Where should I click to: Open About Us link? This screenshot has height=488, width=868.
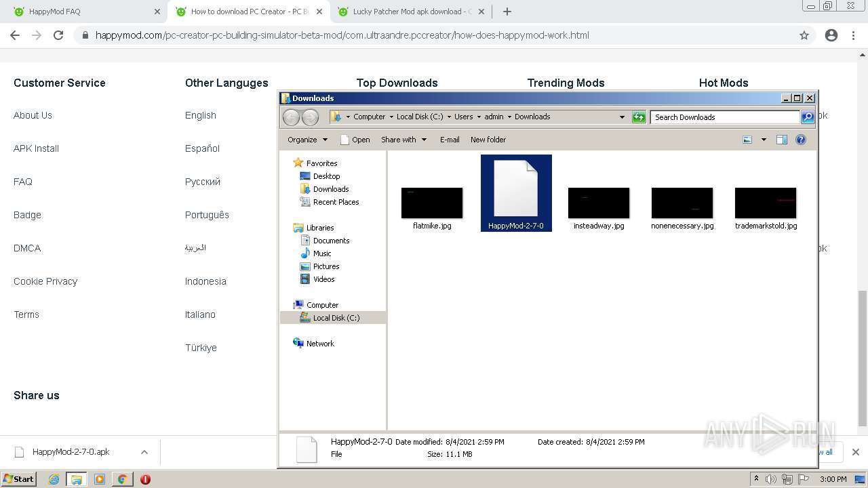click(33, 115)
